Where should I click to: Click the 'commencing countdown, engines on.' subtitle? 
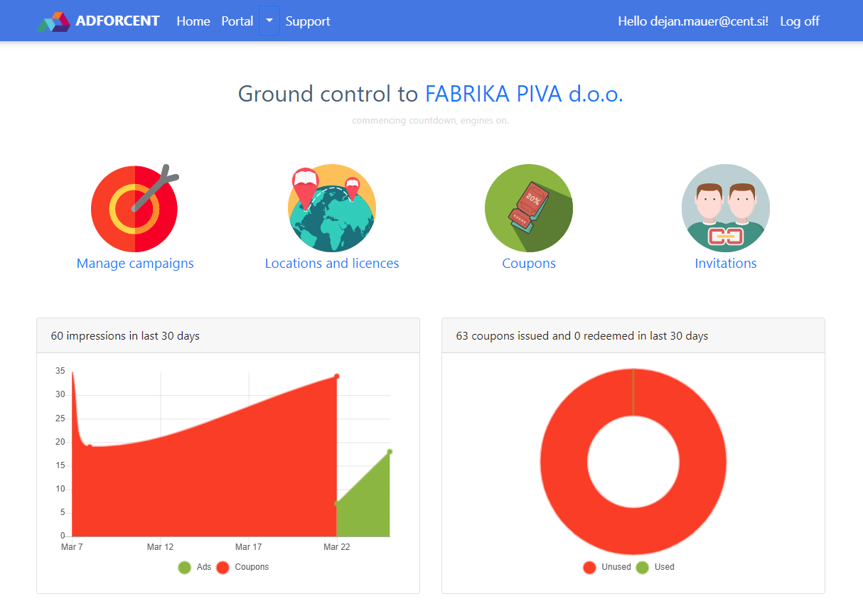[431, 121]
